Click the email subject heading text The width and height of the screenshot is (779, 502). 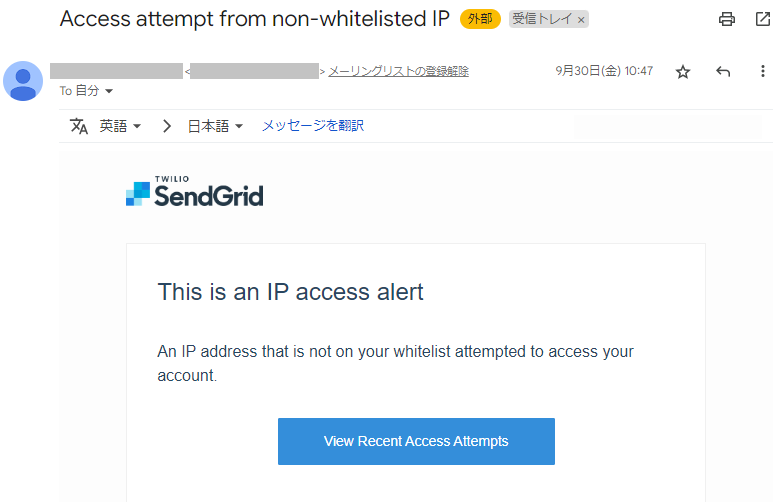click(254, 19)
